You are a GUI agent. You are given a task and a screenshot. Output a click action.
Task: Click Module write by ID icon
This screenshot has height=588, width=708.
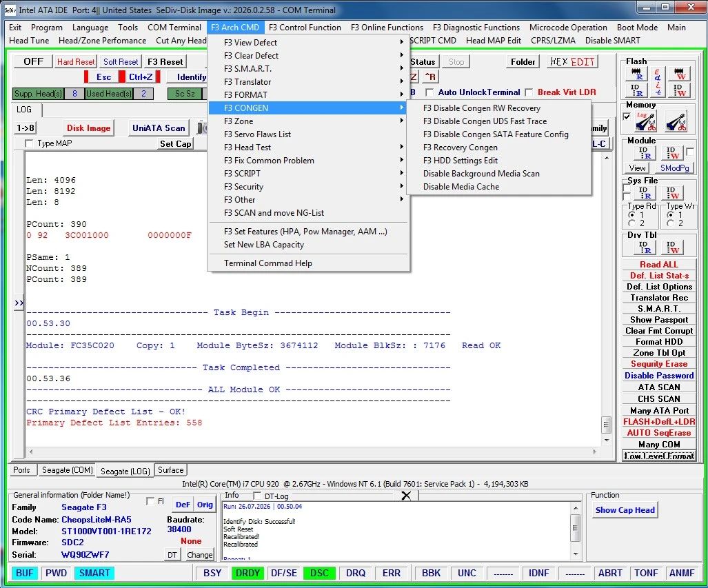coord(672,153)
